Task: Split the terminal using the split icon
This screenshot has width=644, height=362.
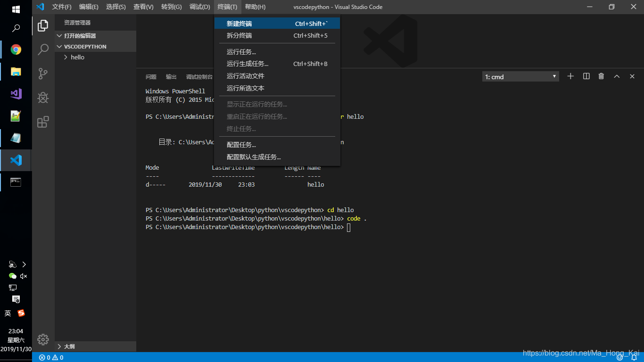Action: [x=585, y=76]
